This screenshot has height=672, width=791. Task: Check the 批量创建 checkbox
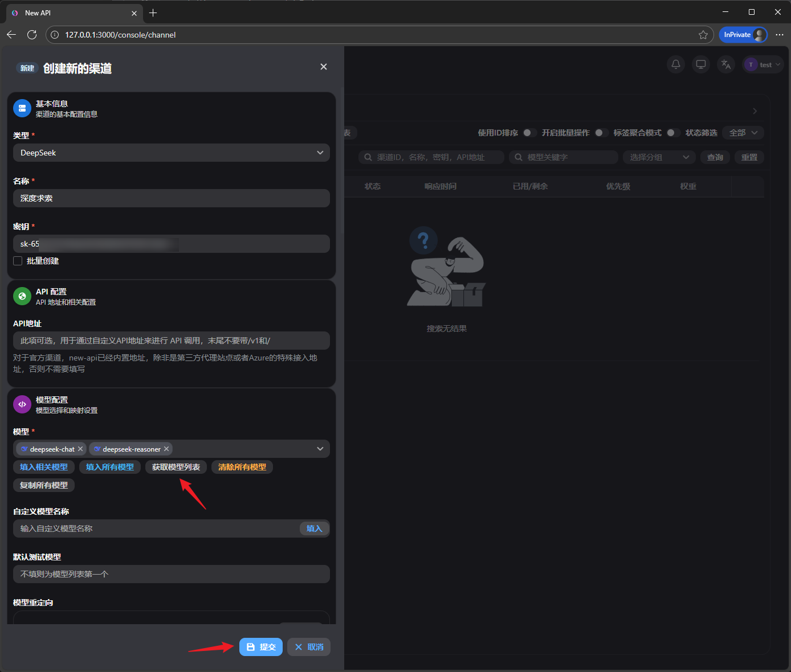pos(18,261)
